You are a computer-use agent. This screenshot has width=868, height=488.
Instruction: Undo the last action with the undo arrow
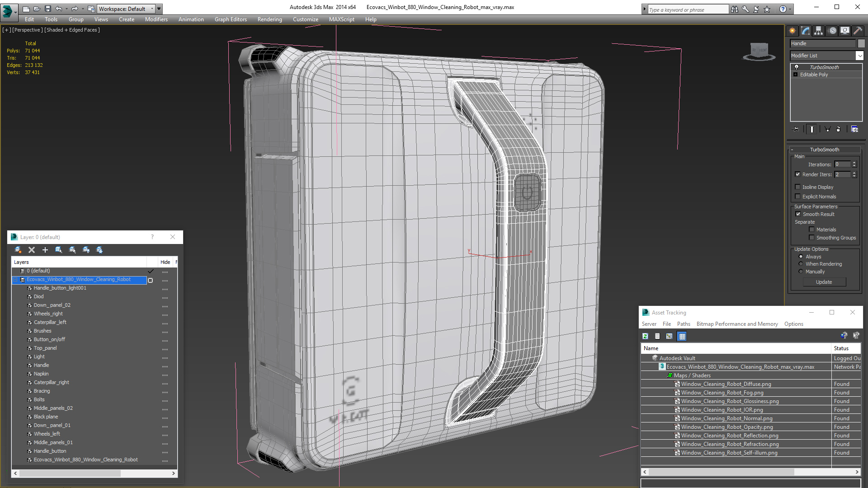pyautogui.click(x=58, y=9)
